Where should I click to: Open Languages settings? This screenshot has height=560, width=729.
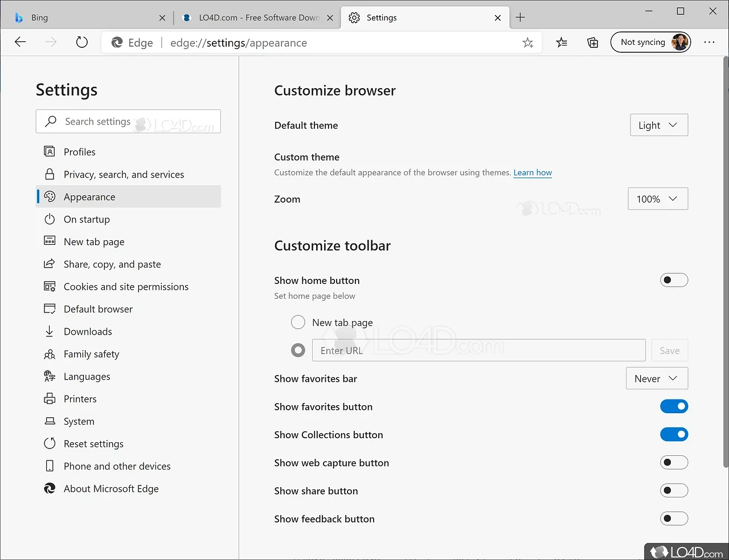coord(128,376)
